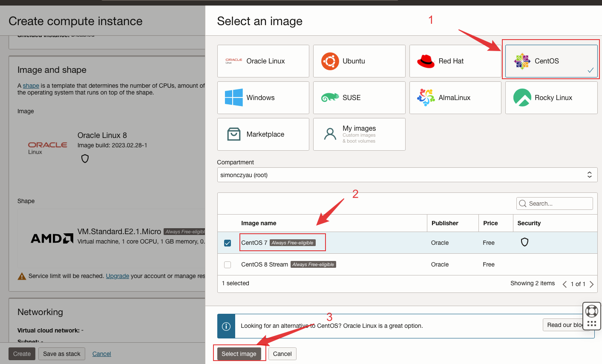
Task: Check the CentOS 8 Stream checkbox
Action: [x=228, y=265]
